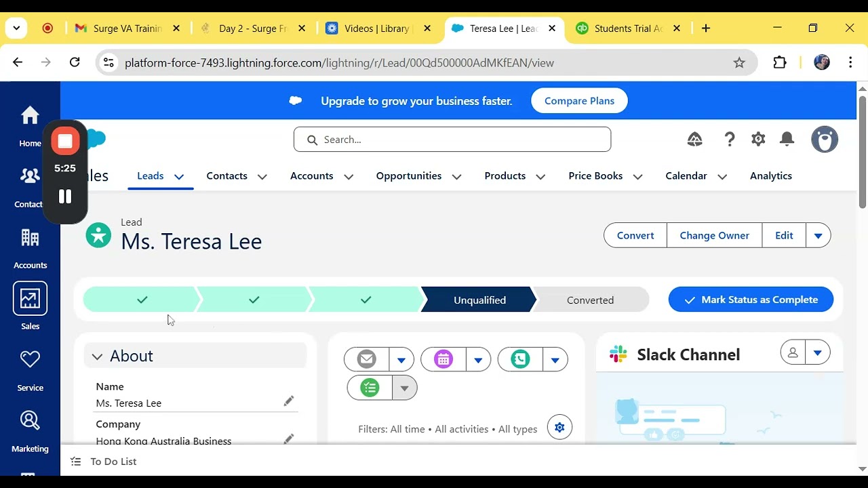Open the email action dropdown arrow

point(401,359)
